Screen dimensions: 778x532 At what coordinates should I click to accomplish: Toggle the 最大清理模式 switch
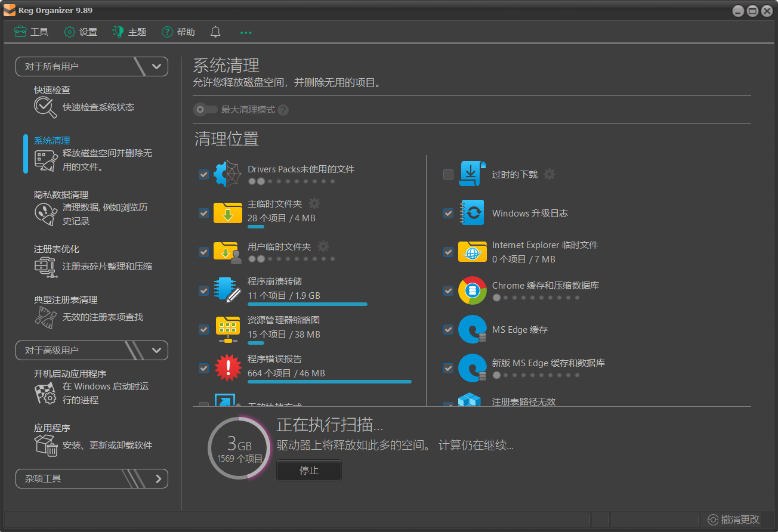click(205, 110)
